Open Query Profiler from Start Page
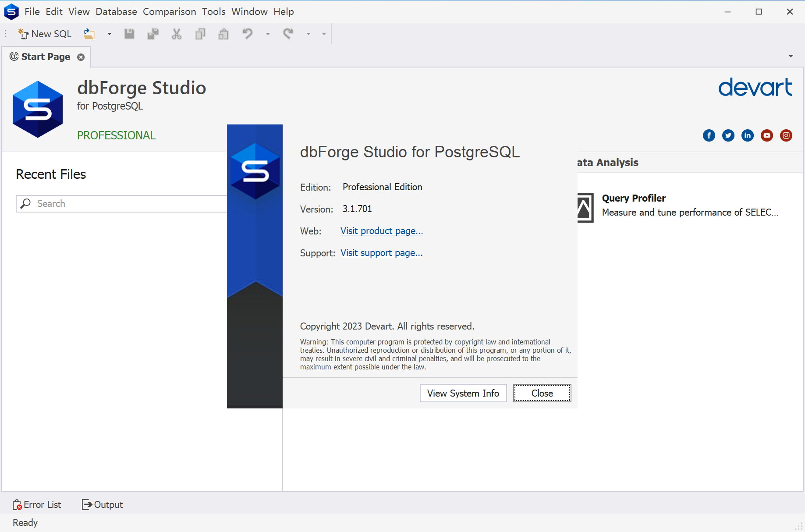805x532 pixels. (634, 198)
